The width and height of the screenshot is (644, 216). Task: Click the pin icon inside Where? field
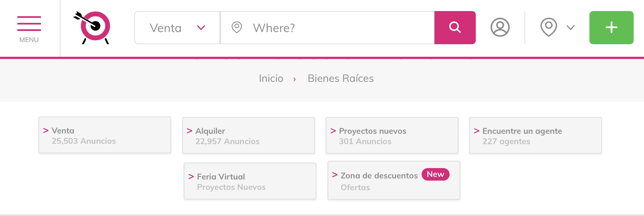tap(237, 27)
